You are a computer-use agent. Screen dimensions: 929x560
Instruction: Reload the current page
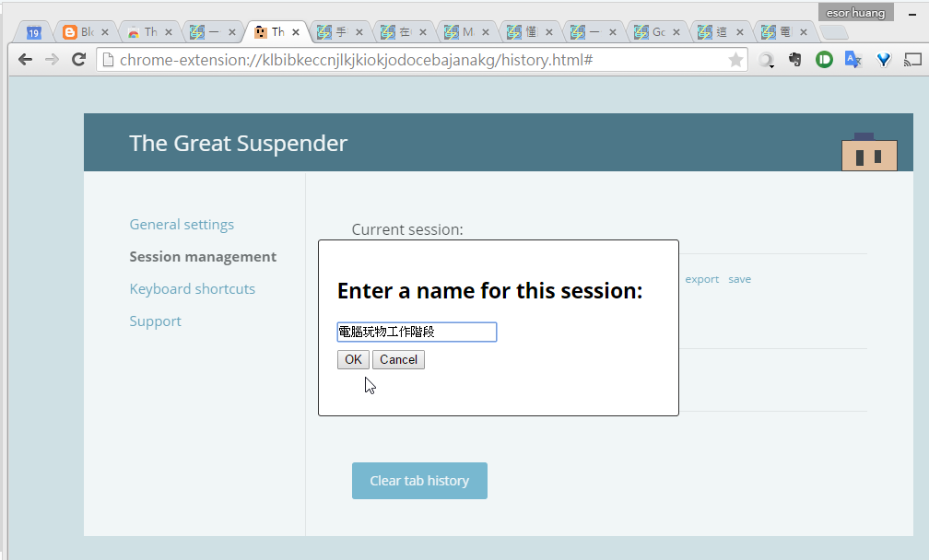(79, 59)
